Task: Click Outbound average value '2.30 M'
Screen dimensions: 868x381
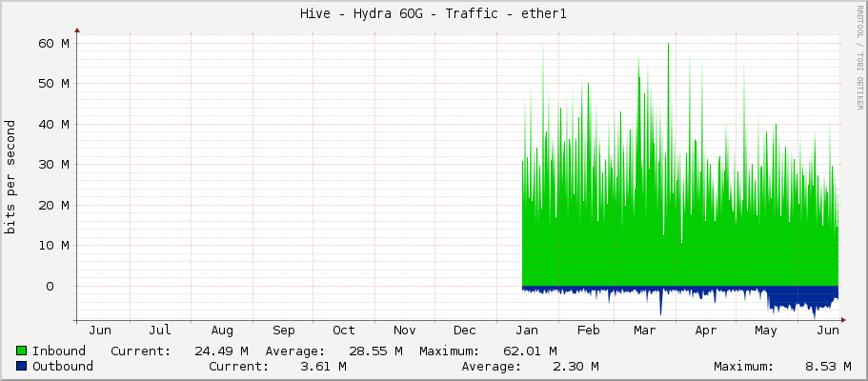Action: tap(575, 366)
